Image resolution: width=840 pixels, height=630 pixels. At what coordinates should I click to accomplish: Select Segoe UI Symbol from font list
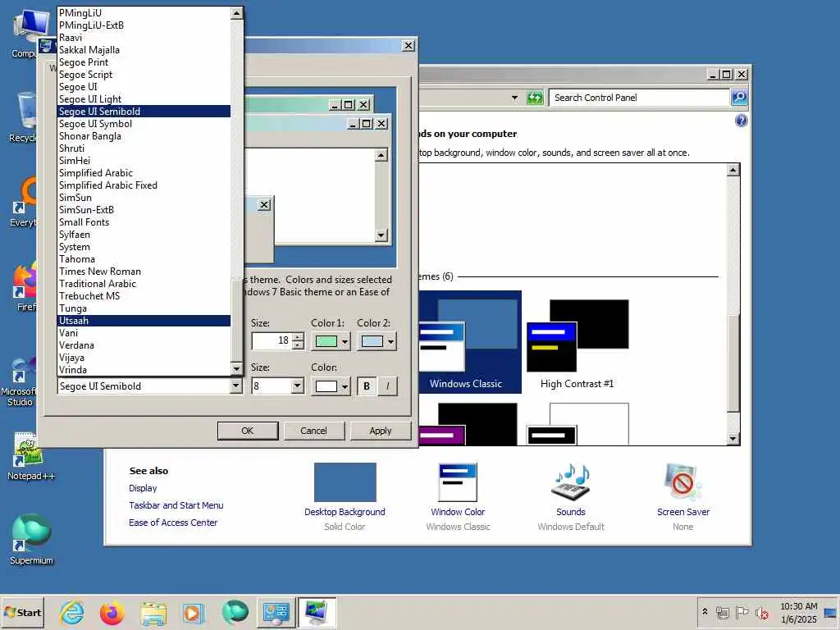tap(144, 124)
